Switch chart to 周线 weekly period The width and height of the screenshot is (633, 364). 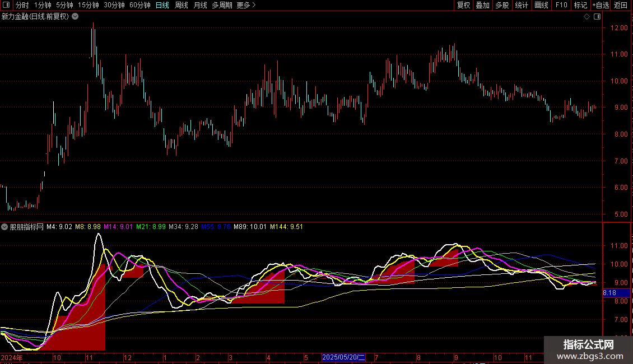181,5
